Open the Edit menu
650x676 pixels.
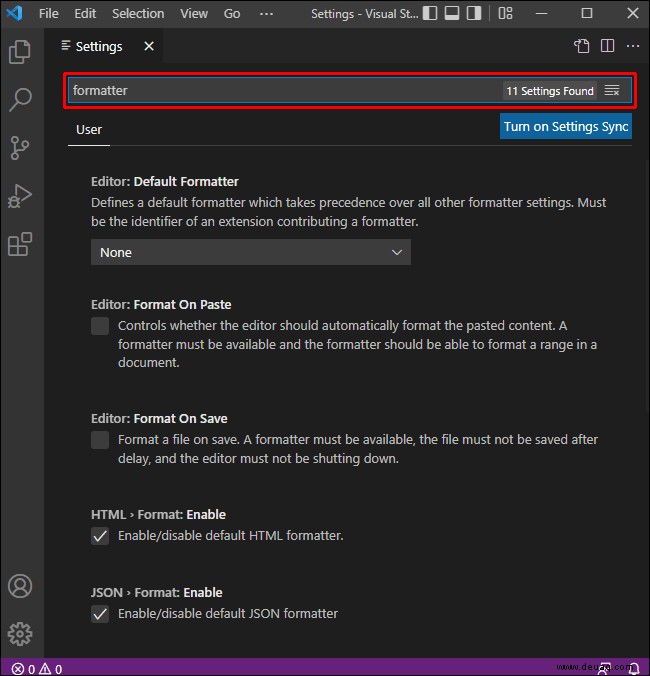point(85,13)
